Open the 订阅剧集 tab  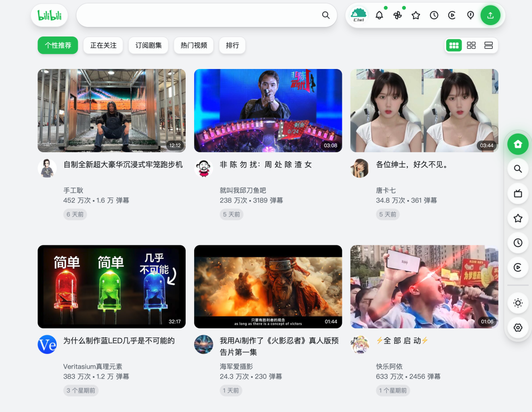coord(148,45)
